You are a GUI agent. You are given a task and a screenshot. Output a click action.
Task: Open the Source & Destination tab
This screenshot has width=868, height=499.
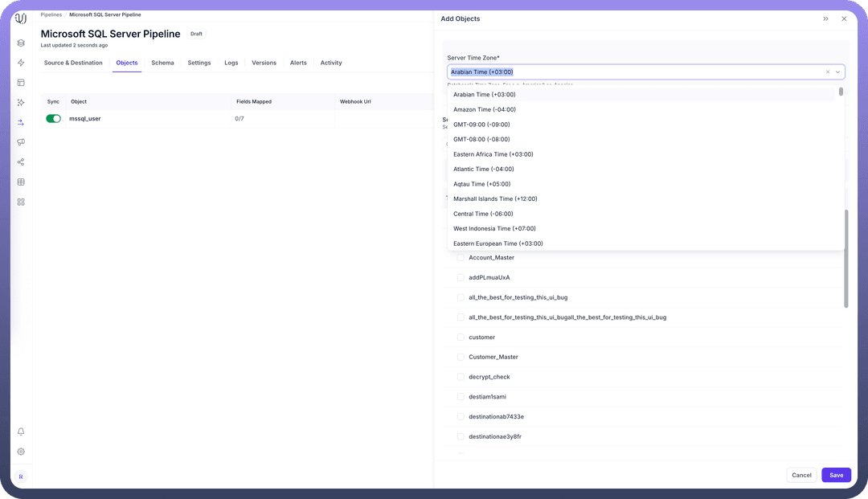pyautogui.click(x=73, y=63)
